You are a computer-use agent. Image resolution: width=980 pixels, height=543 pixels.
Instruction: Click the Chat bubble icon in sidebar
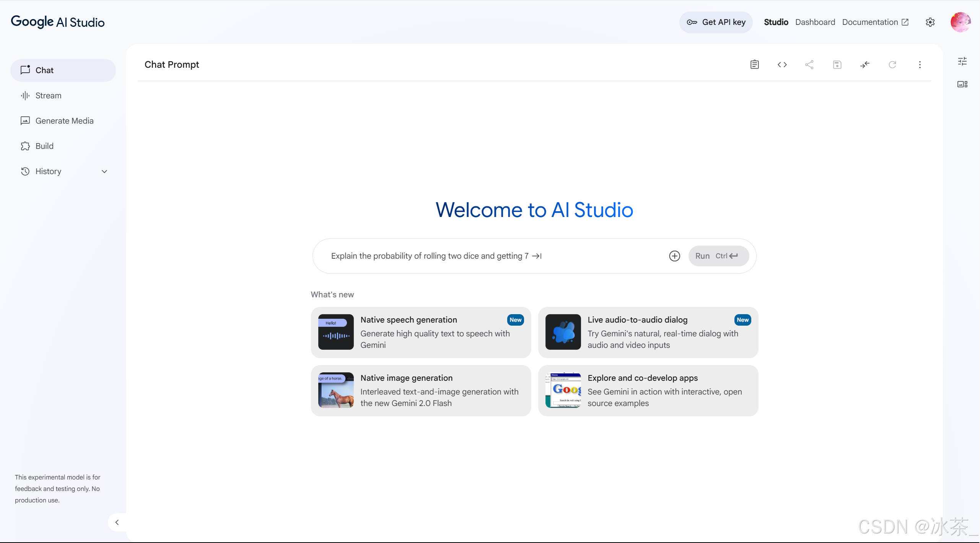pyautogui.click(x=25, y=70)
